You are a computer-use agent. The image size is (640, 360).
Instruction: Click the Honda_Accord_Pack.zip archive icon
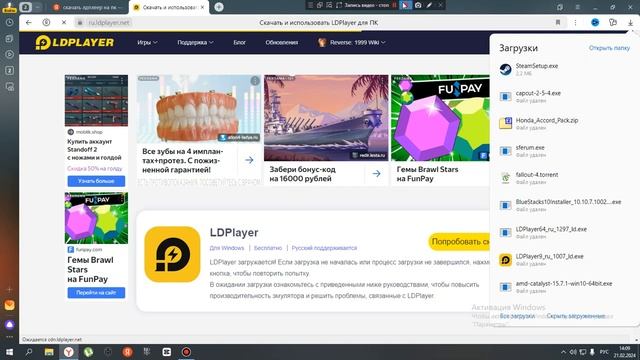point(505,123)
